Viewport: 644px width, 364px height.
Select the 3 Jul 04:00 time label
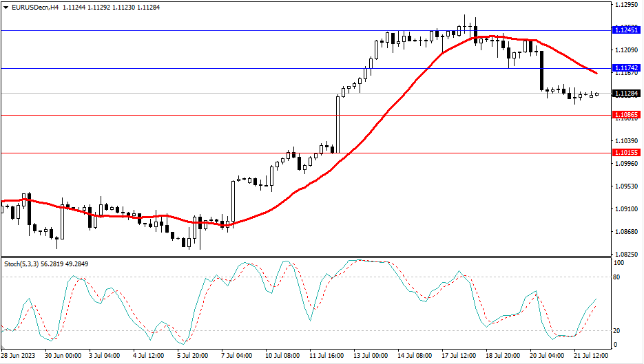[105, 356]
